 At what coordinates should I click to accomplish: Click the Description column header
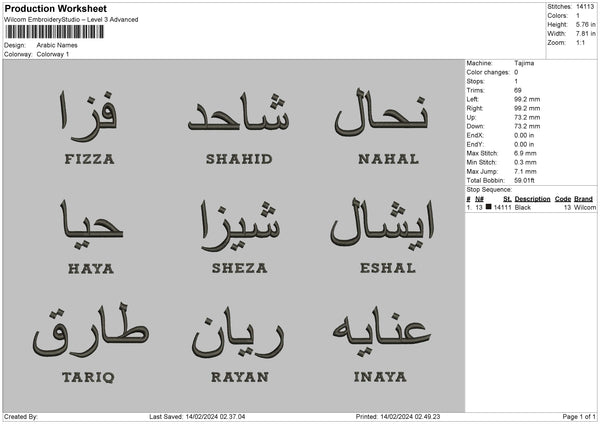pos(532,199)
